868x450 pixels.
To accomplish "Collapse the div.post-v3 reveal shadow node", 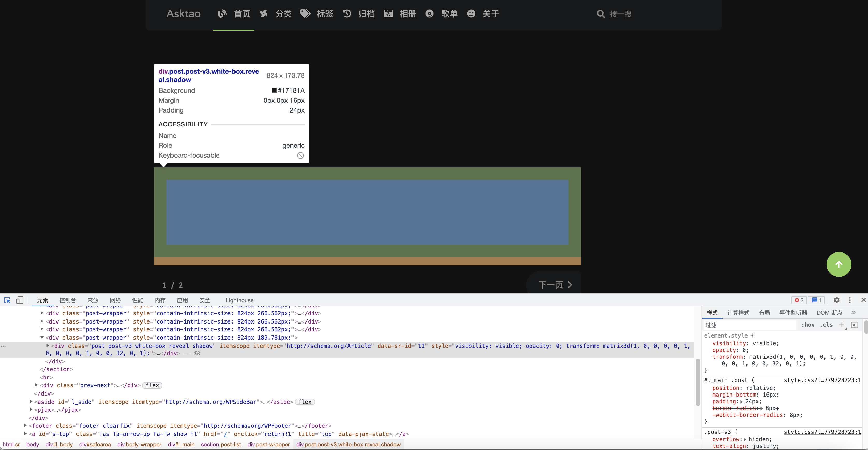I will [47, 346].
